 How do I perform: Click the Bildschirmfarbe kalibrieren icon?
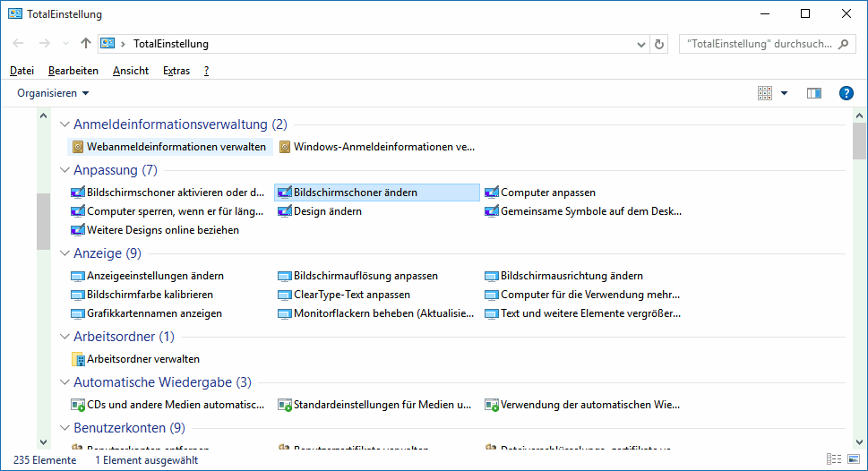click(x=77, y=295)
